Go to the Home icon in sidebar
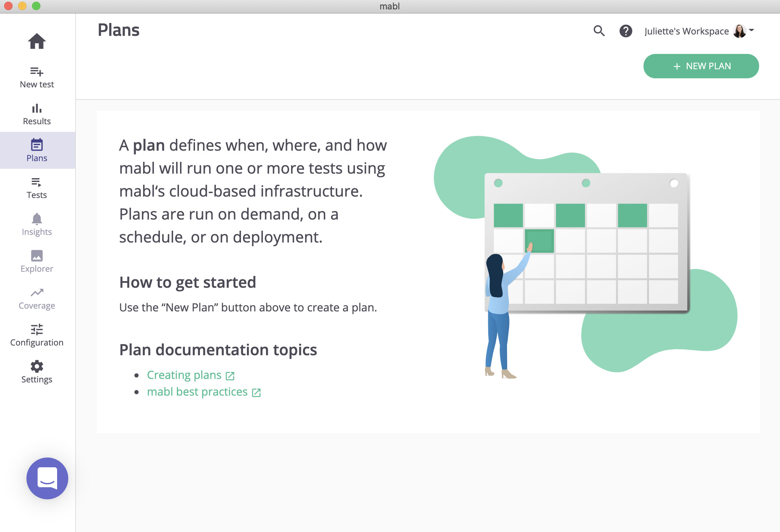 37,41
